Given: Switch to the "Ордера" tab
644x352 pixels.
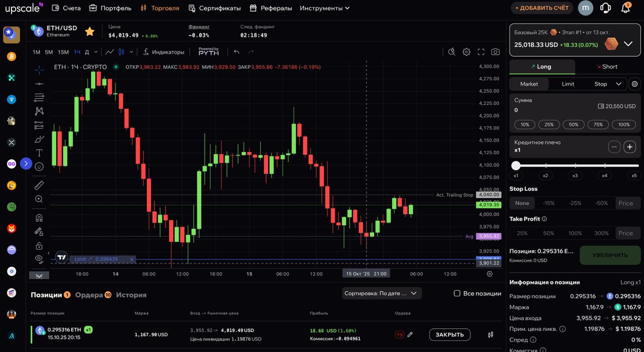Looking at the screenshot, I should [89, 295].
